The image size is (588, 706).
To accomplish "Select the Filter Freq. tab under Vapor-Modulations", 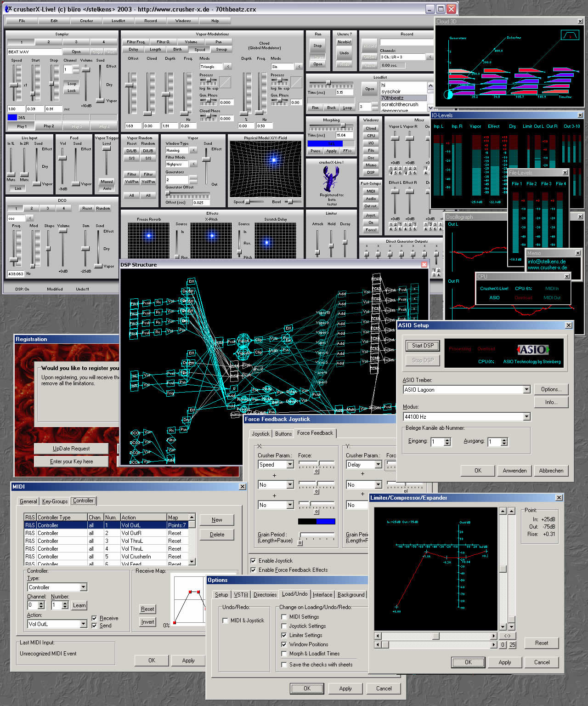I will point(136,42).
